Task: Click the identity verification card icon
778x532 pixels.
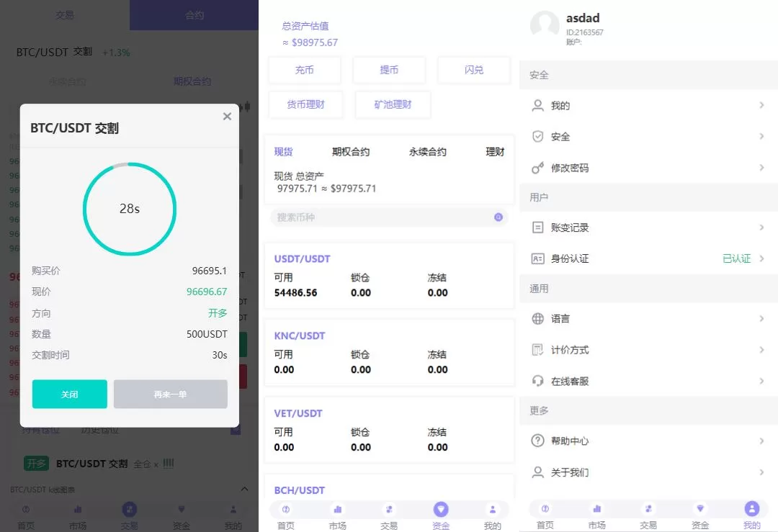Action: point(537,258)
